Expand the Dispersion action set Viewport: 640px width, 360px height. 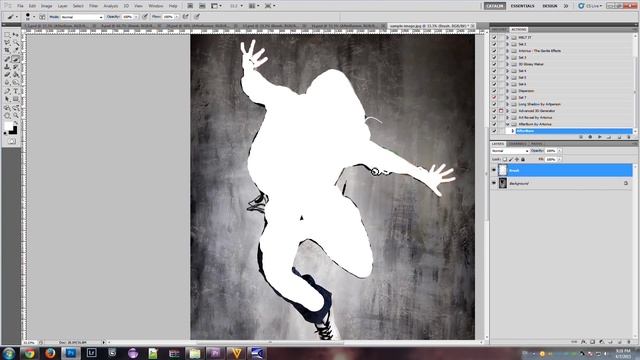click(x=508, y=91)
